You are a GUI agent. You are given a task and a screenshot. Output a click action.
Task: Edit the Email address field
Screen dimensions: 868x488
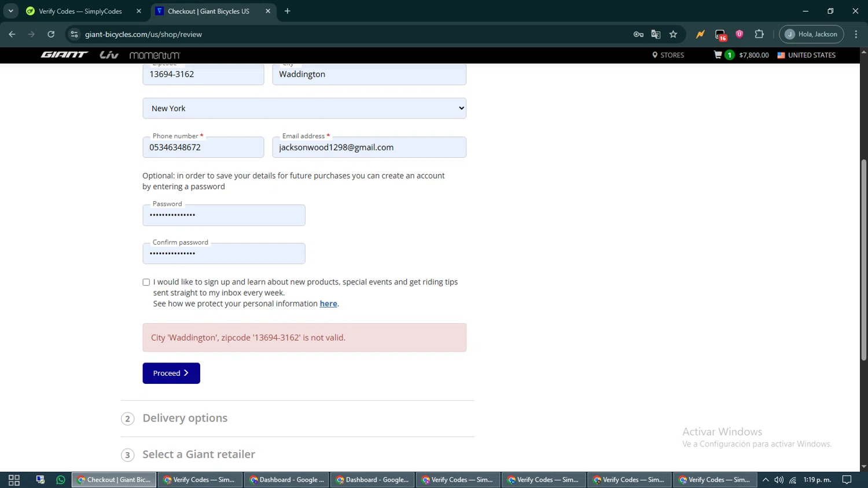(369, 147)
